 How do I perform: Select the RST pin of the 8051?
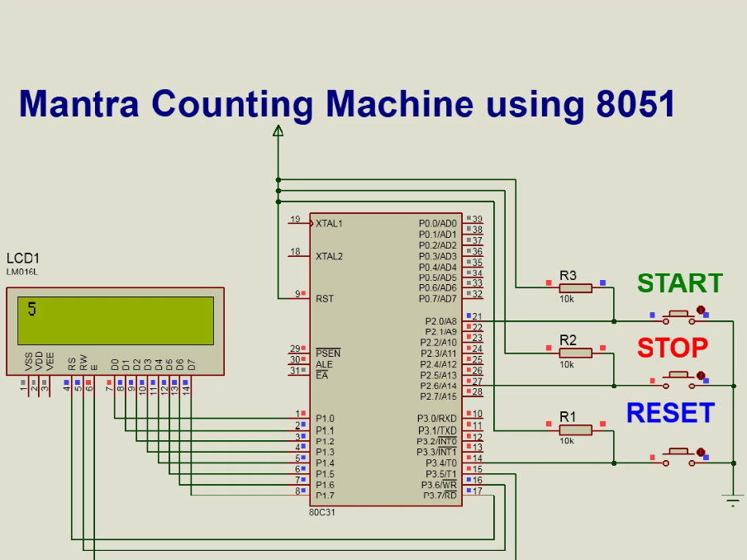click(325, 299)
